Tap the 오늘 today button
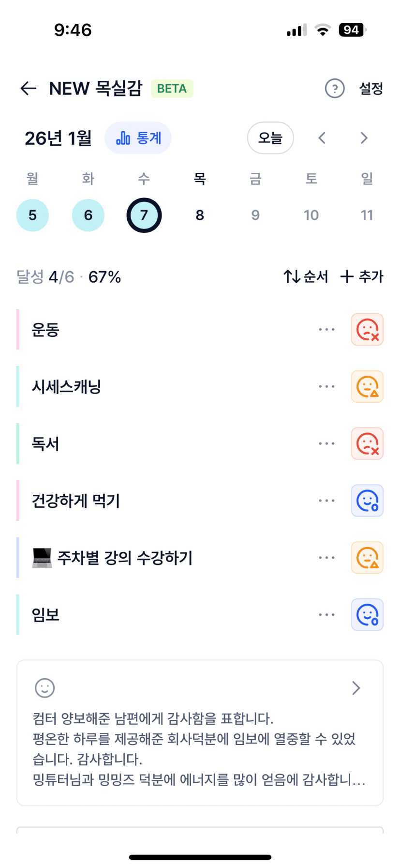 click(270, 138)
